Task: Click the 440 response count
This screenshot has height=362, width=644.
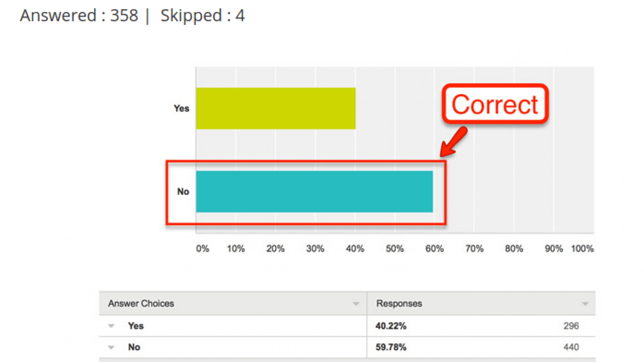Action: pos(571,347)
